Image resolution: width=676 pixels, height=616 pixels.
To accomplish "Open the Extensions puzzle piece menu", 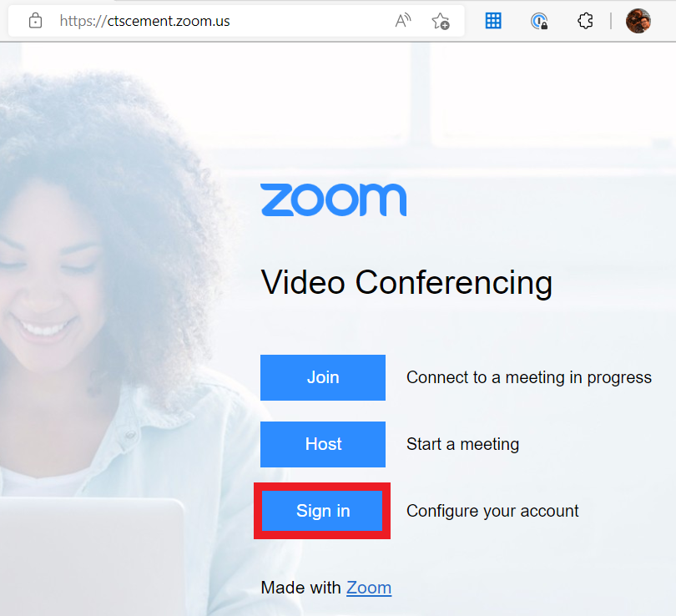I will click(585, 20).
